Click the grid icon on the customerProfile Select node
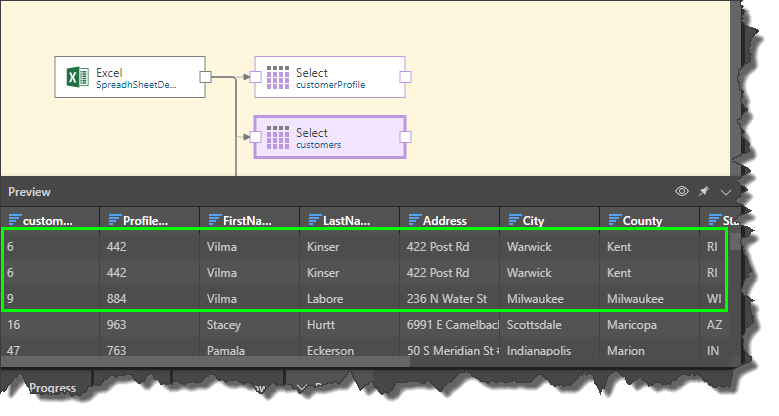This screenshot has height=416, width=779. point(278,78)
